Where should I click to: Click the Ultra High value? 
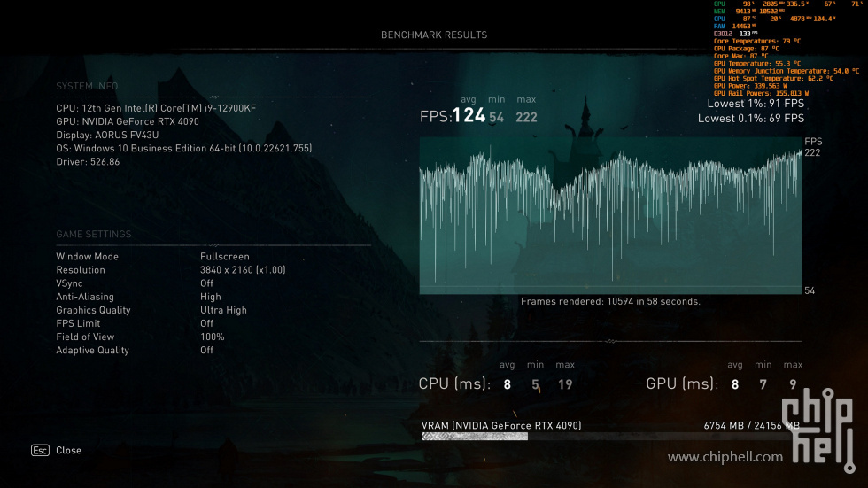[223, 310]
